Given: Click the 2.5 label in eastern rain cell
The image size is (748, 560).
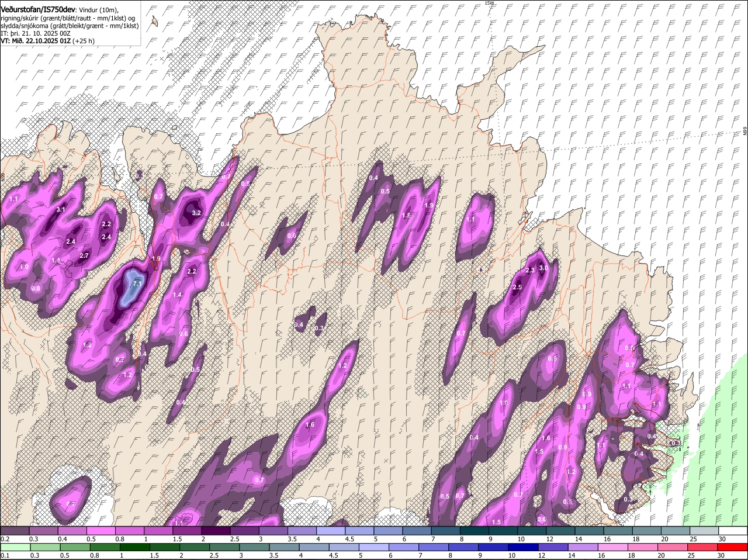Looking at the screenshot, I should tap(517, 288).
